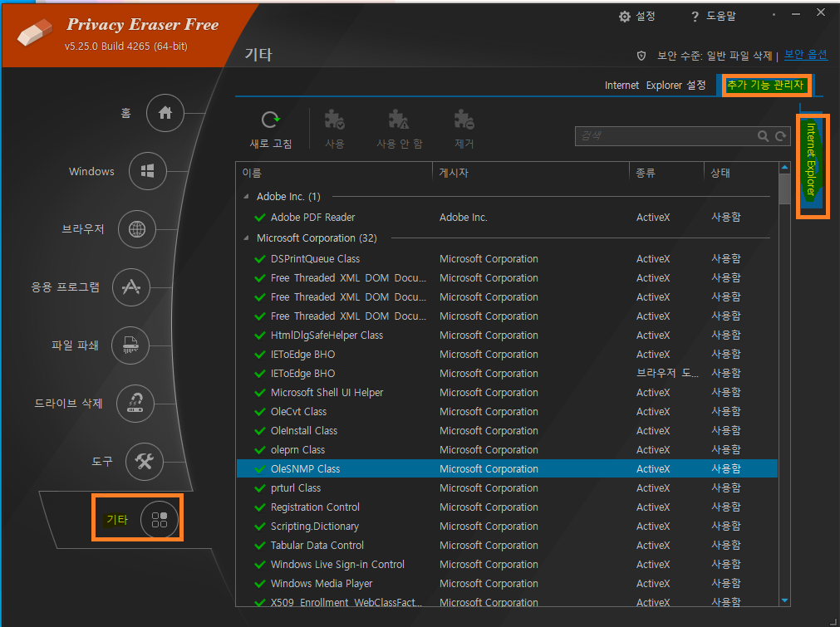
Task: Open the 기타 misc section icon
Action: point(159,519)
